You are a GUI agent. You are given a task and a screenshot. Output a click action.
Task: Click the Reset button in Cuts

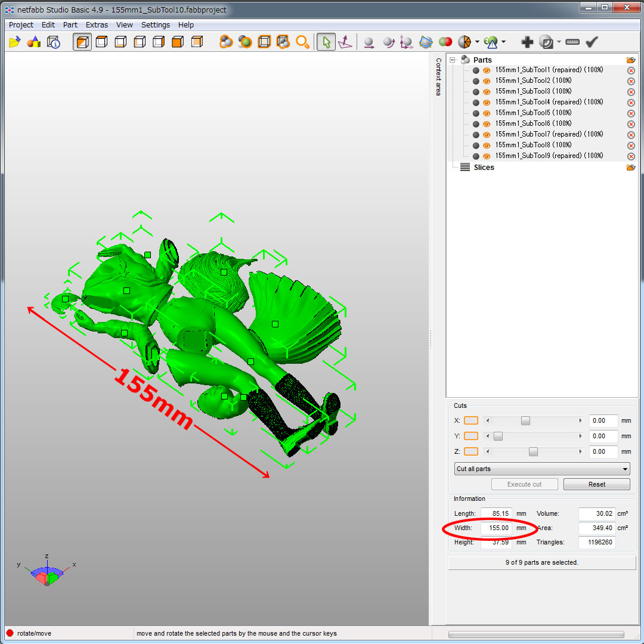pos(596,484)
